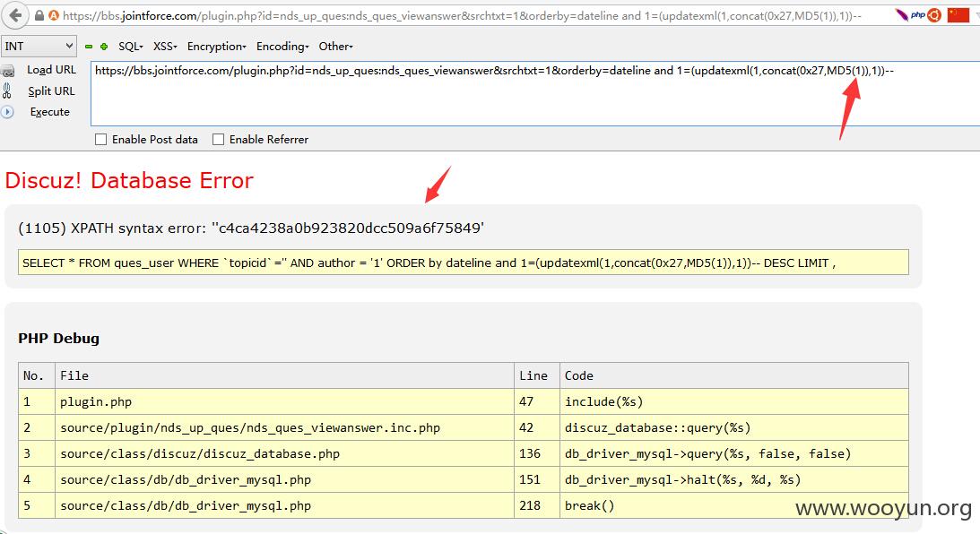Click the php indicator icon in address bar
980x534 pixels.
pyautogui.click(x=917, y=14)
